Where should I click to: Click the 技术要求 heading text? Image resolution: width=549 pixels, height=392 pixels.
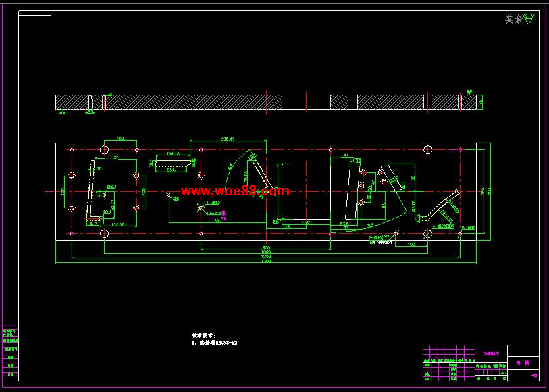(x=203, y=335)
